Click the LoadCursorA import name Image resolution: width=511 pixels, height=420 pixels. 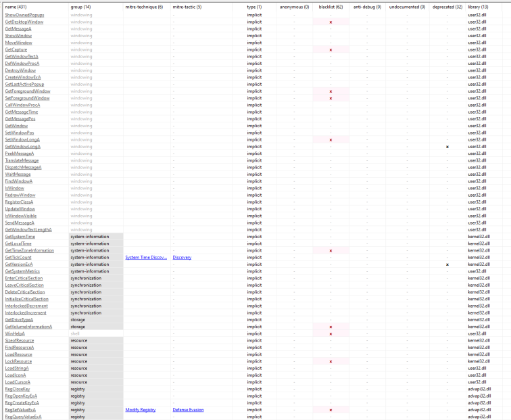(x=18, y=382)
